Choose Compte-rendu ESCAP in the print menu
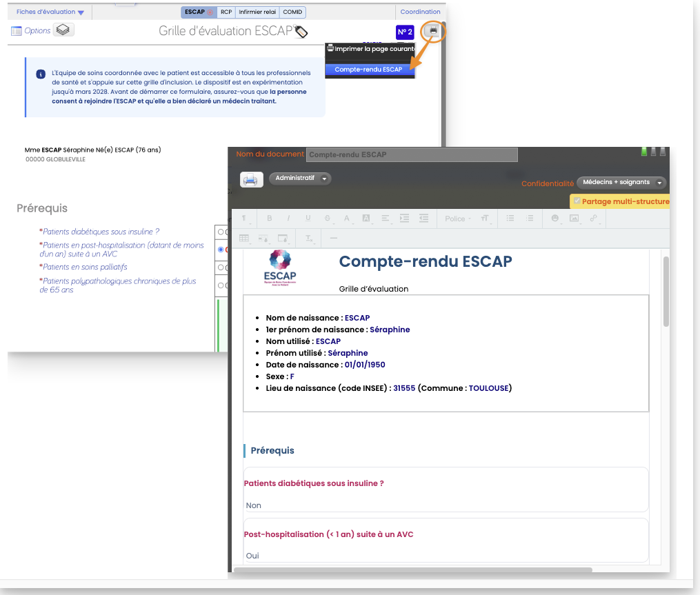 (x=370, y=69)
